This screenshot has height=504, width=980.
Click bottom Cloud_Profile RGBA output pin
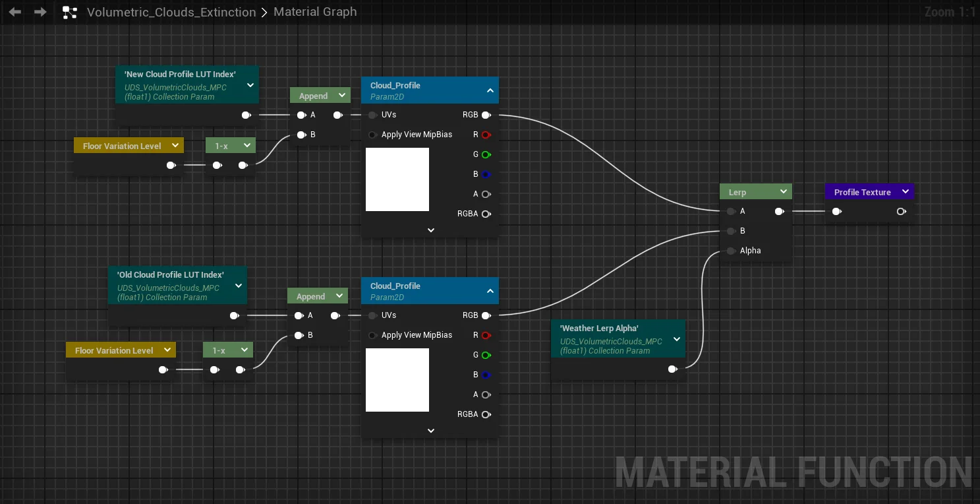coord(486,414)
